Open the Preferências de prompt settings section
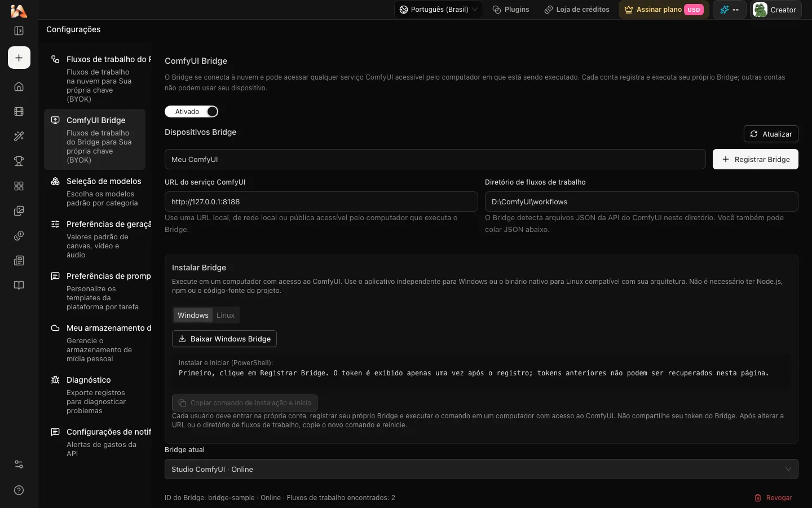812x508 pixels. [95, 291]
